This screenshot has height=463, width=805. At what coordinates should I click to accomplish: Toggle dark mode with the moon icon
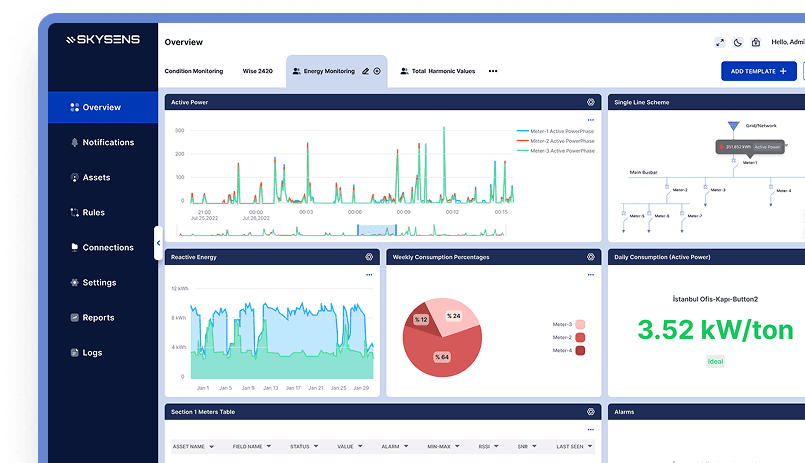tap(738, 42)
